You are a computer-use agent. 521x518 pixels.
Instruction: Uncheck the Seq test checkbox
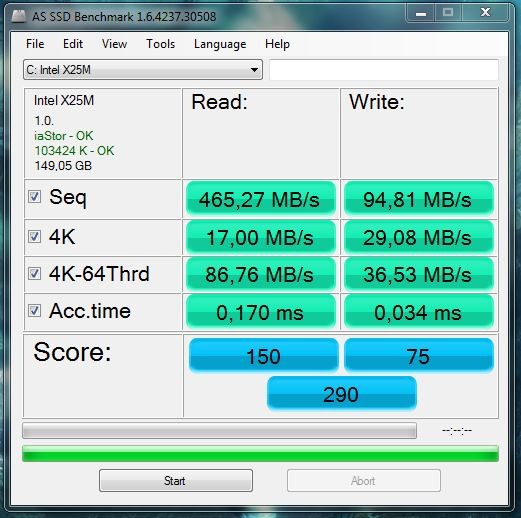(34, 197)
